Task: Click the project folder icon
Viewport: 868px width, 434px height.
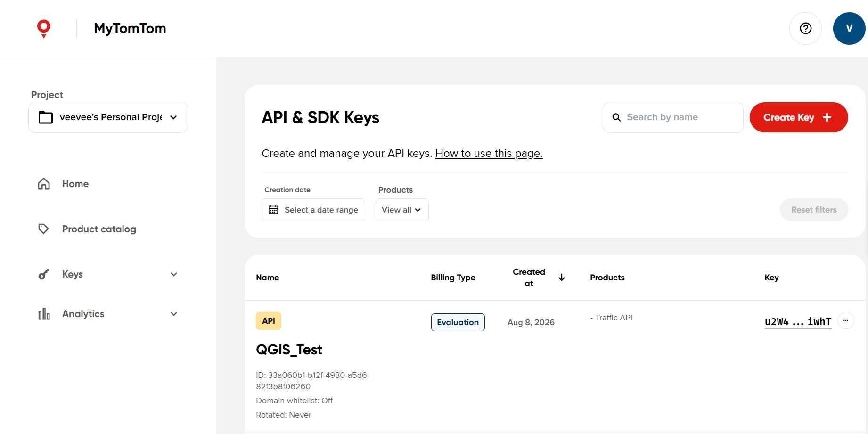Action: click(46, 117)
